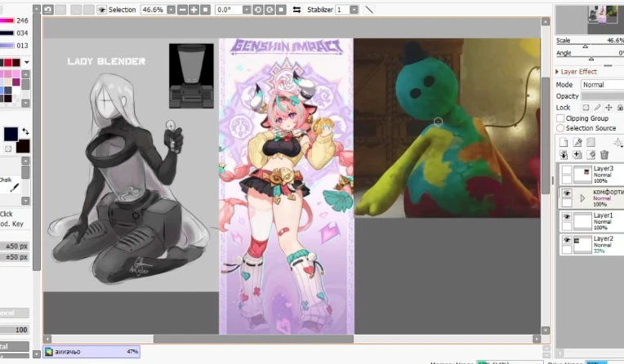The width and height of the screenshot is (624, 364).
Task: Click the foreground dark navy color swatch
Action: [11, 134]
